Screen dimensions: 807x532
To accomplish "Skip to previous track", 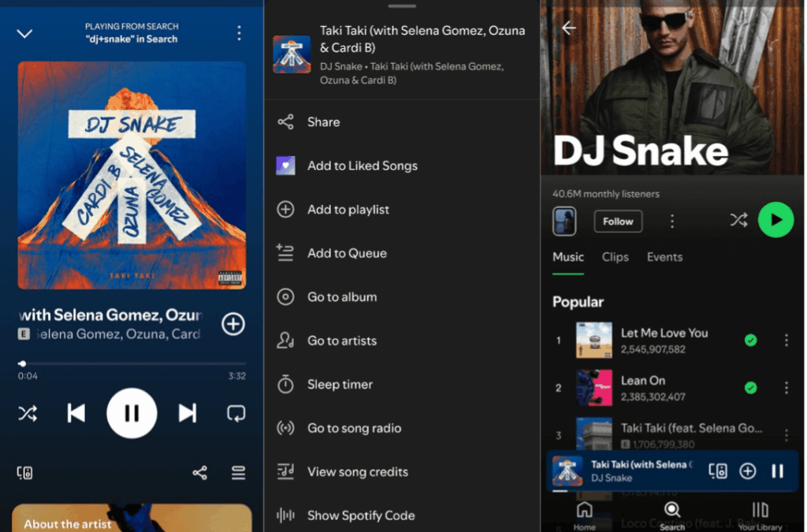I will point(76,413).
